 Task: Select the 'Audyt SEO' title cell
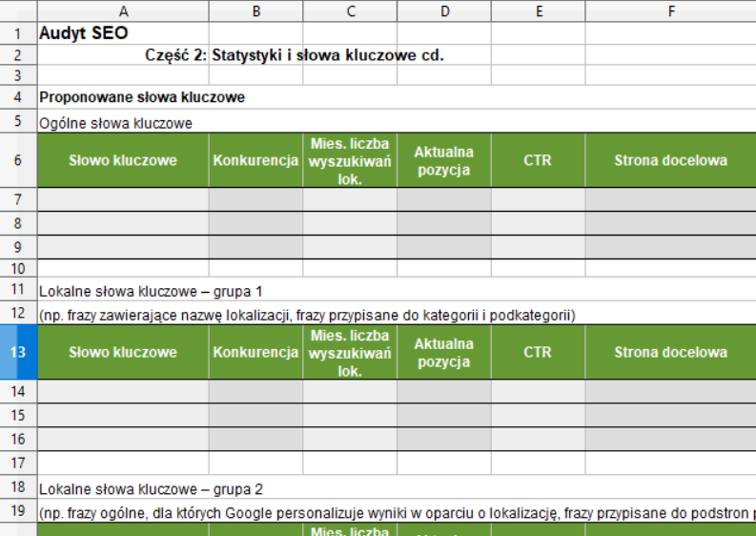click(x=84, y=32)
